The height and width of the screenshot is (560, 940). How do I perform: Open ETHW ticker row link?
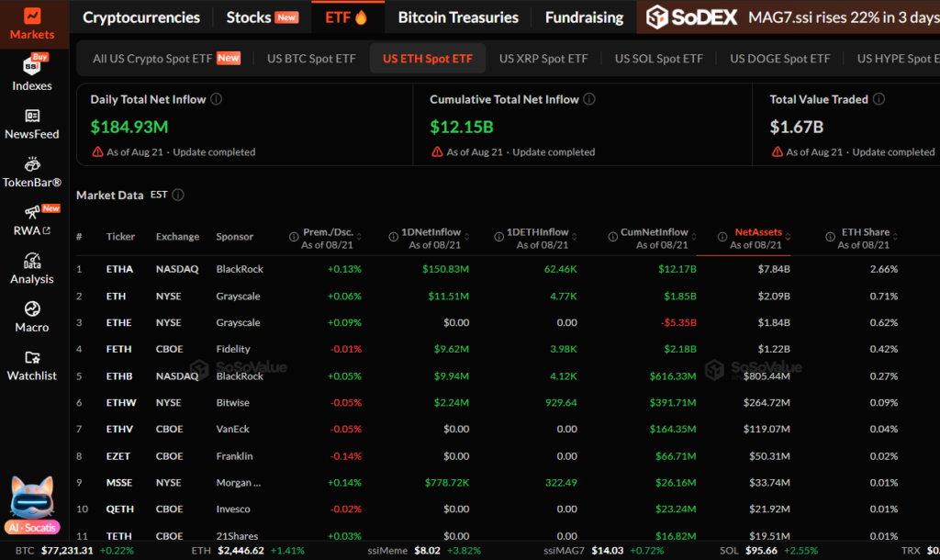click(x=121, y=402)
